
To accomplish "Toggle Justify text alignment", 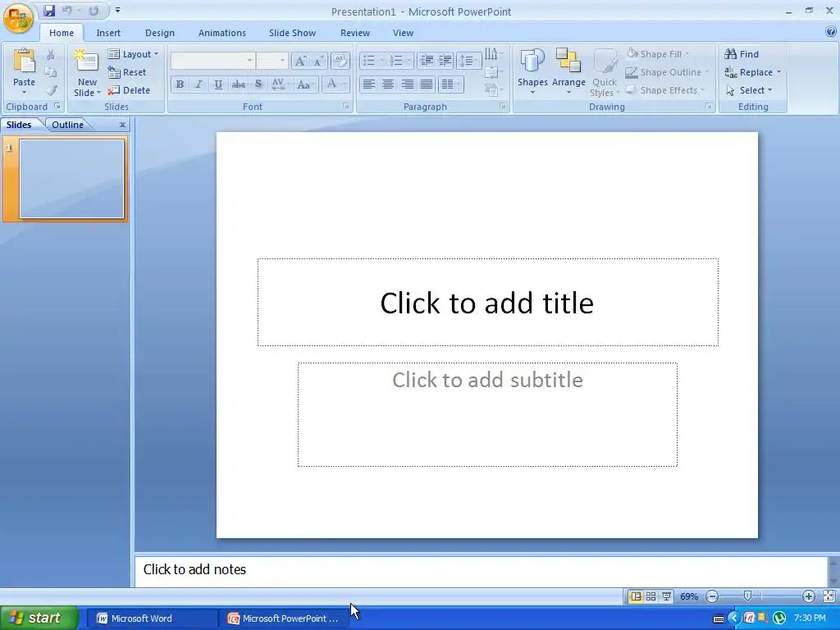I will pyautogui.click(x=427, y=84).
